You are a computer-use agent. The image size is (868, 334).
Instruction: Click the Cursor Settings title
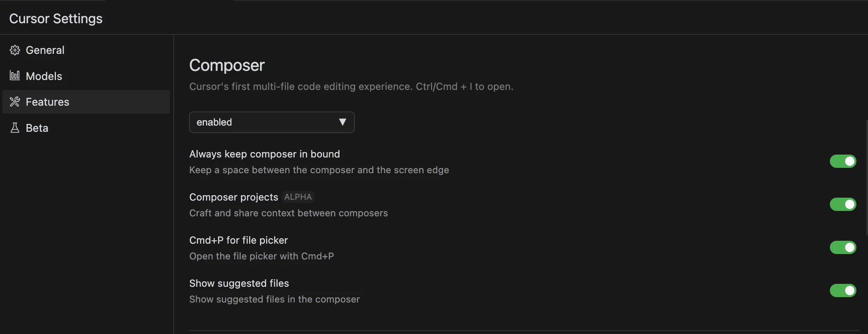[x=56, y=19]
